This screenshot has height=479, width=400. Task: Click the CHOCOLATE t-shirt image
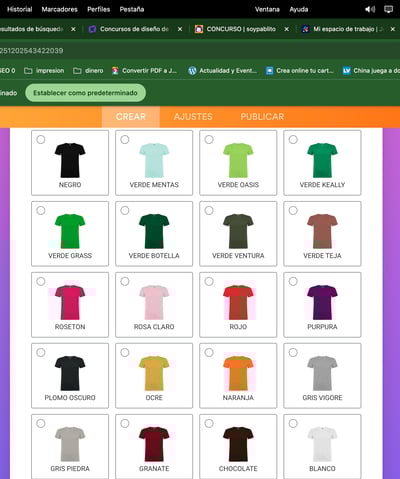click(238, 444)
